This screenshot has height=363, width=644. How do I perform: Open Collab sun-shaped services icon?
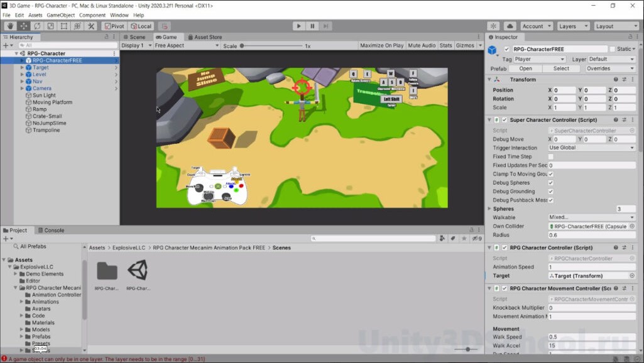click(x=493, y=26)
